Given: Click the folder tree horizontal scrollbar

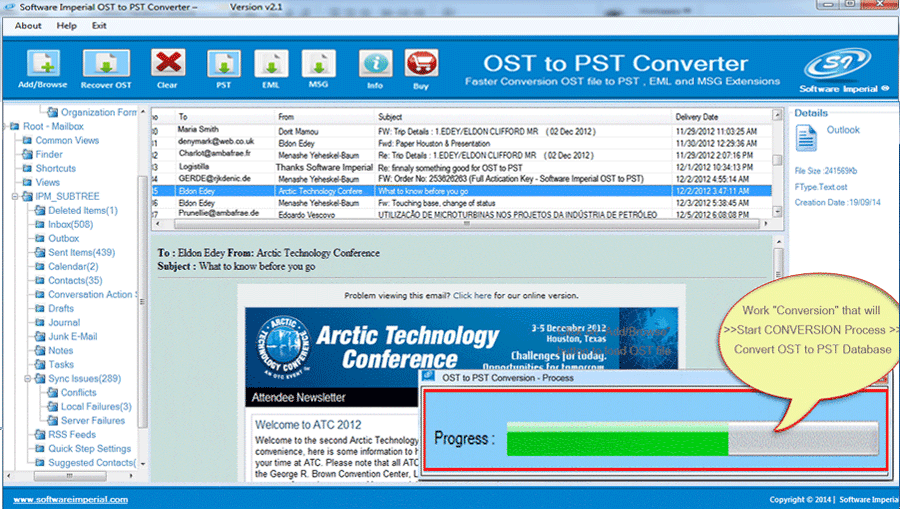Looking at the screenshot, I should (x=69, y=476).
